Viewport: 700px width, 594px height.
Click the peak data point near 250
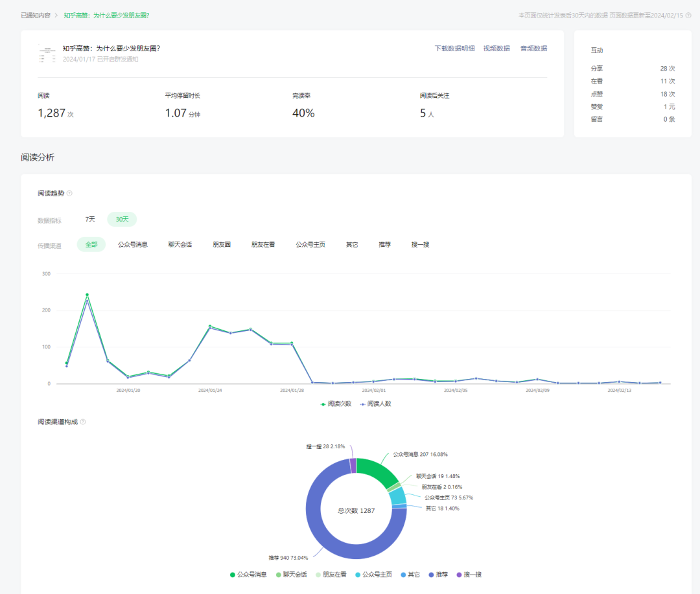87,295
